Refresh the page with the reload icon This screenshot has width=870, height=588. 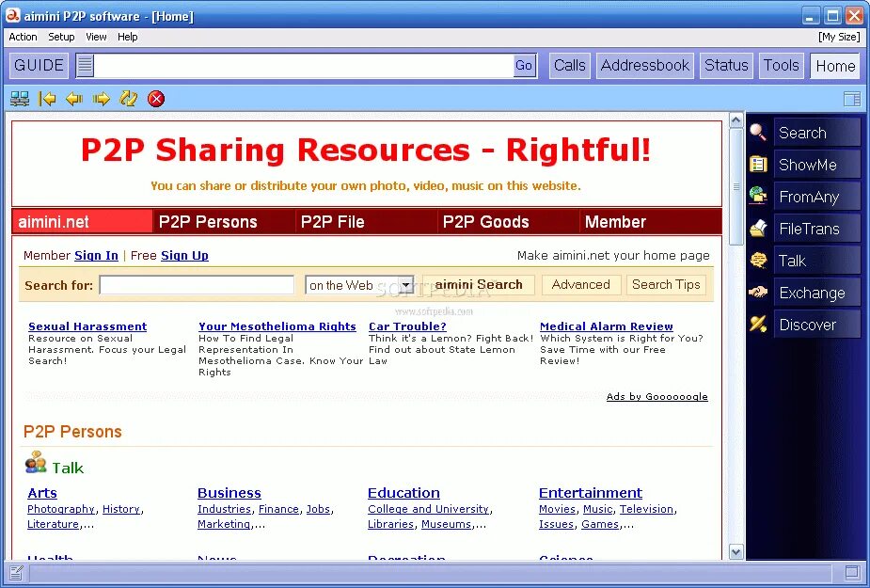click(x=129, y=99)
